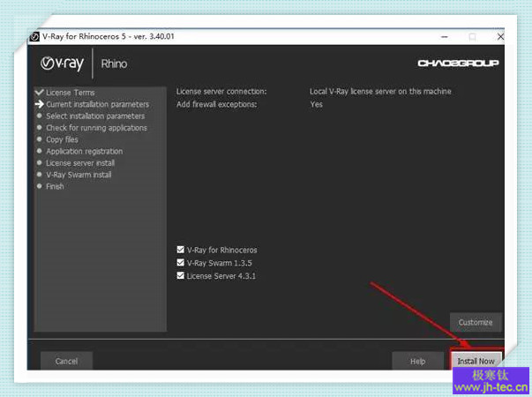Click the Rhino header label

(x=114, y=64)
